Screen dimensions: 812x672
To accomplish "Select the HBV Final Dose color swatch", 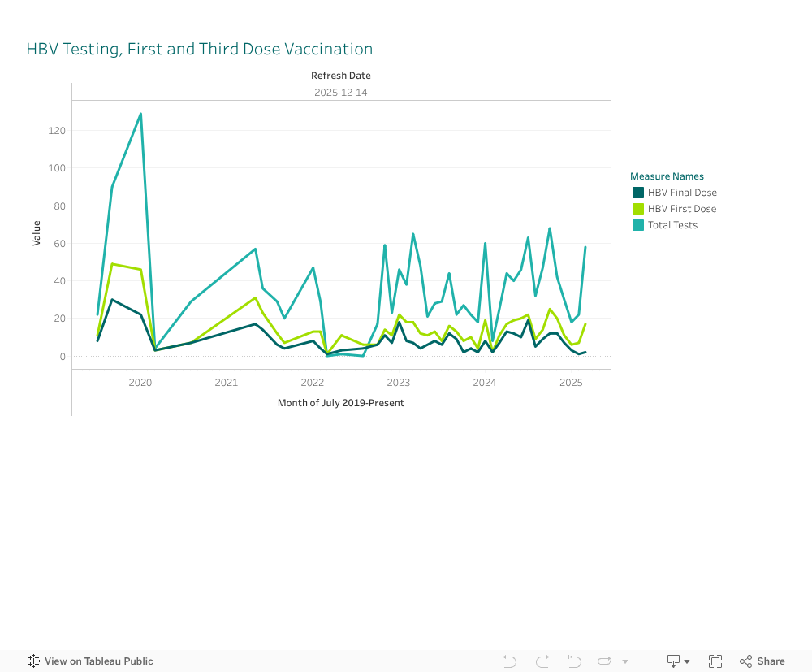I will click(x=638, y=193).
